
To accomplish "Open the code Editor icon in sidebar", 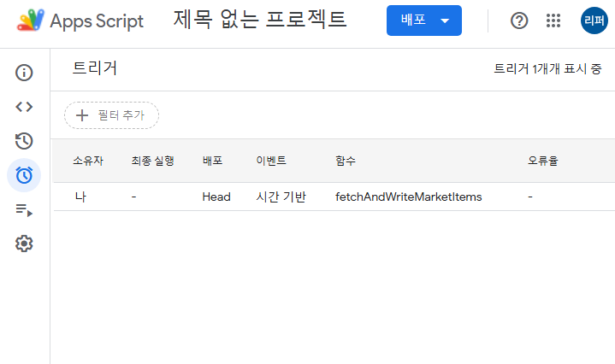I will point(24,107).
